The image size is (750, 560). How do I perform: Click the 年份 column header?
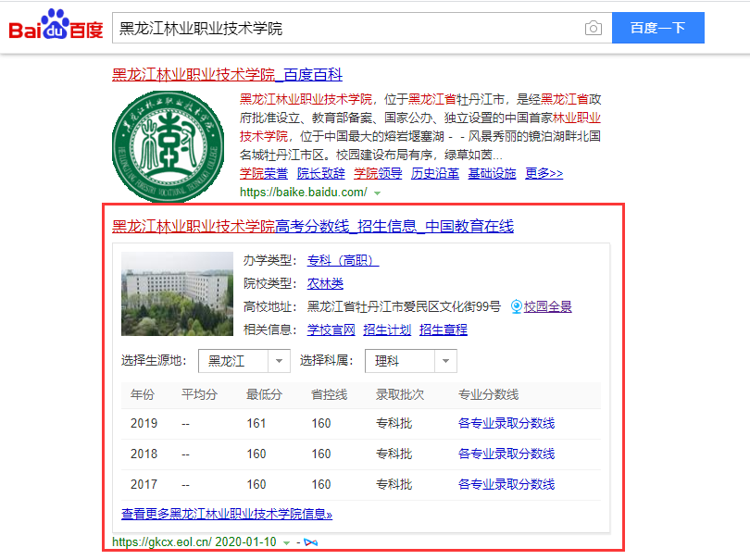143,394
